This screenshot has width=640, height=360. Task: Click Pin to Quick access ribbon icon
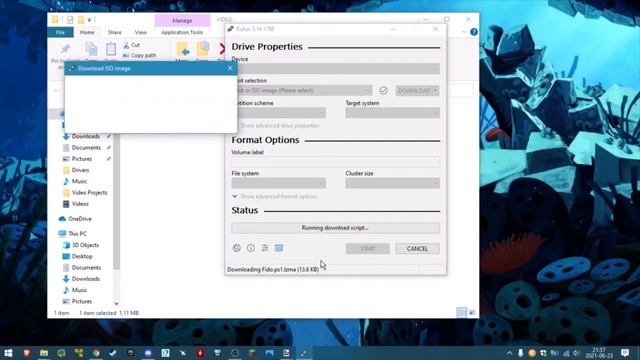[65, 50]
